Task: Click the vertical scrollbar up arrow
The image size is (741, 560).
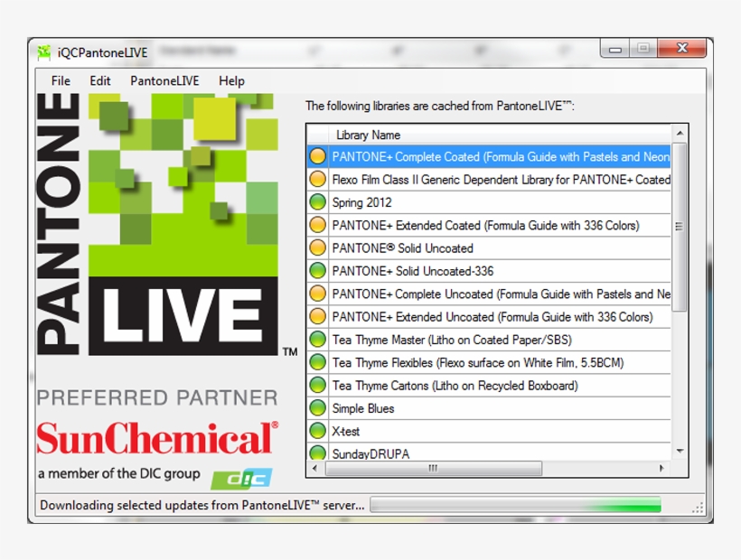Action: [x=680, y=133]
